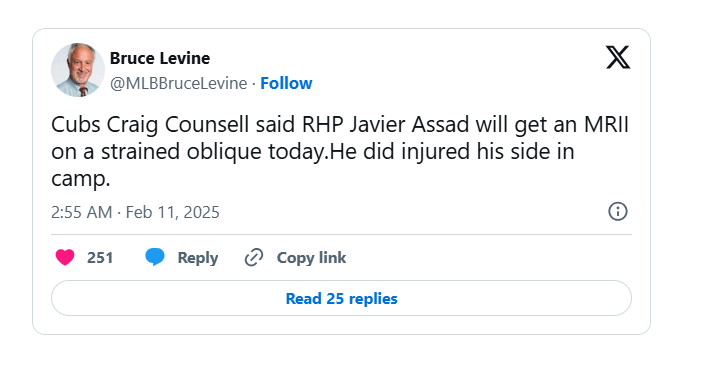Viewport: 721px width, 373px height.
Task: Click the chain link icon
Action: pyautogui.click(x=254, y=258)
